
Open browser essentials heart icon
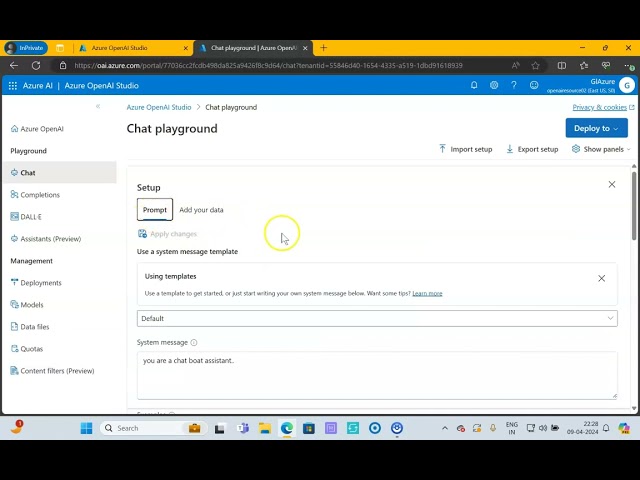606,65
